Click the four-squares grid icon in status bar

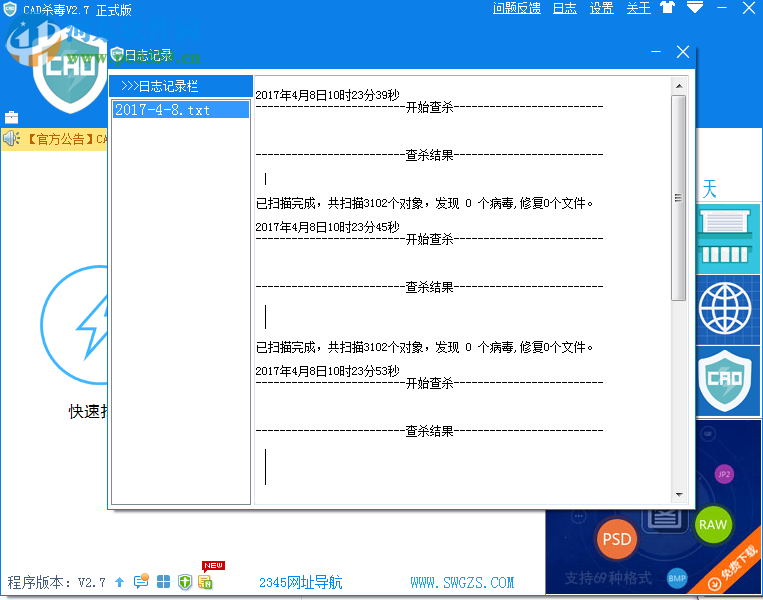164,582
